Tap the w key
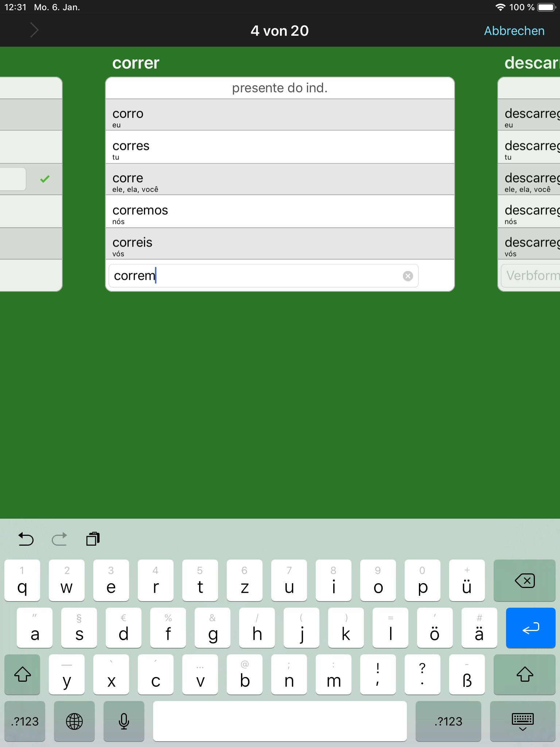The image size is (560, 747). [x=67, y=580]
